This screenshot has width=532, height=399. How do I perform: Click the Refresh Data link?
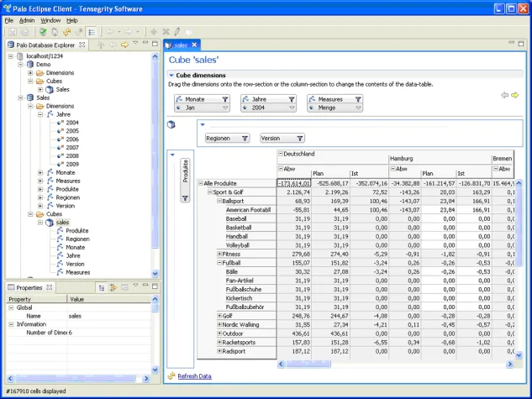coord(194,376)
